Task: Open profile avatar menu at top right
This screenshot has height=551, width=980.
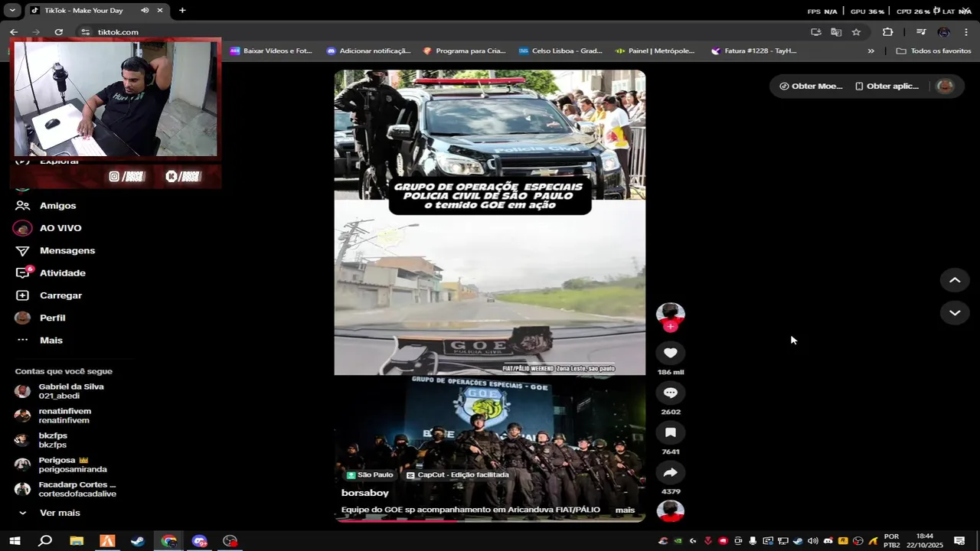Action: point(946,86)
